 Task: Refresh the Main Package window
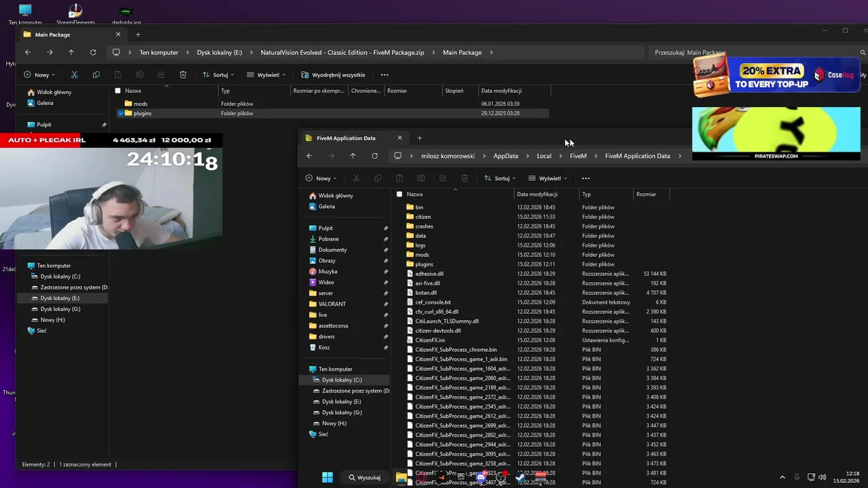click(93, 52)
